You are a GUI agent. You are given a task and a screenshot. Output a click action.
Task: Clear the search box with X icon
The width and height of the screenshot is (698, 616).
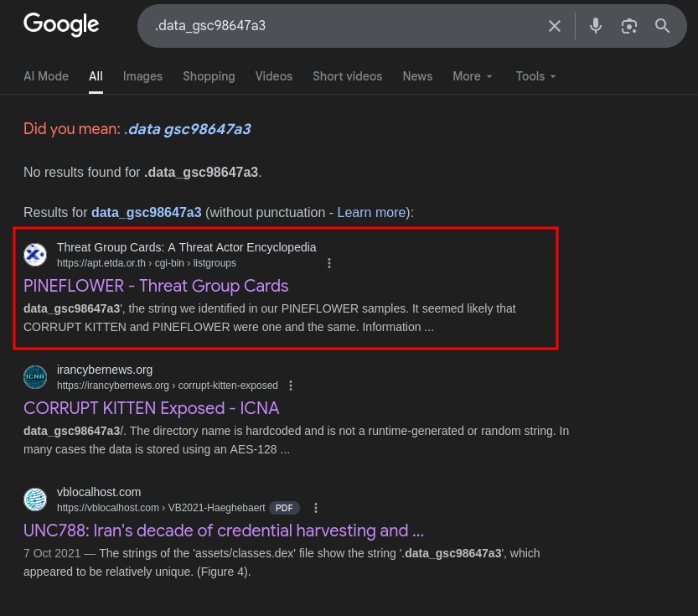coord(555,26)
